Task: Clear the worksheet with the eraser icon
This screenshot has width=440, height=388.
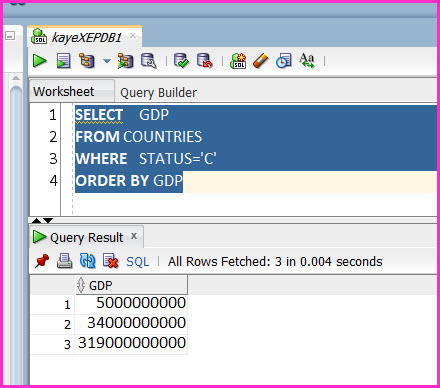Action: (x=261, y=61)
